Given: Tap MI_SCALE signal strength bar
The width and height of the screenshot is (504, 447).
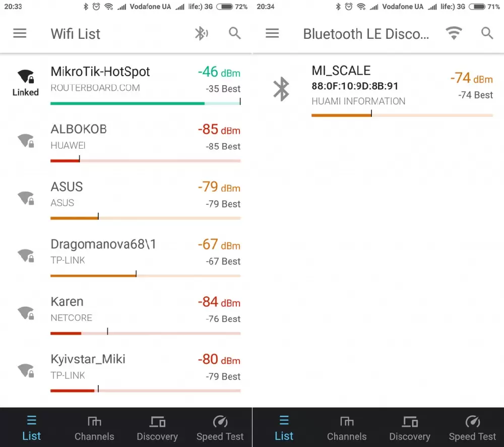Looking at the screenshot, I should pyautogui.click(x=402, y=115).
